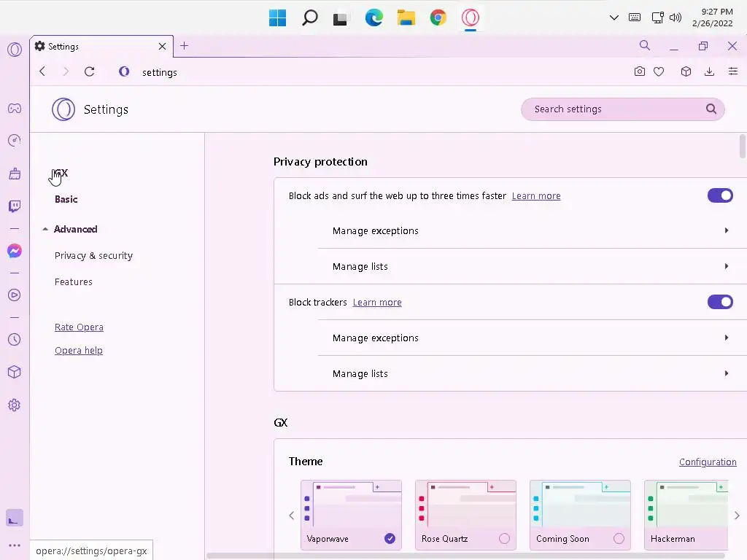Go back to previous page
Viewport: 747px width, 560px height.
tap(42, 71)
